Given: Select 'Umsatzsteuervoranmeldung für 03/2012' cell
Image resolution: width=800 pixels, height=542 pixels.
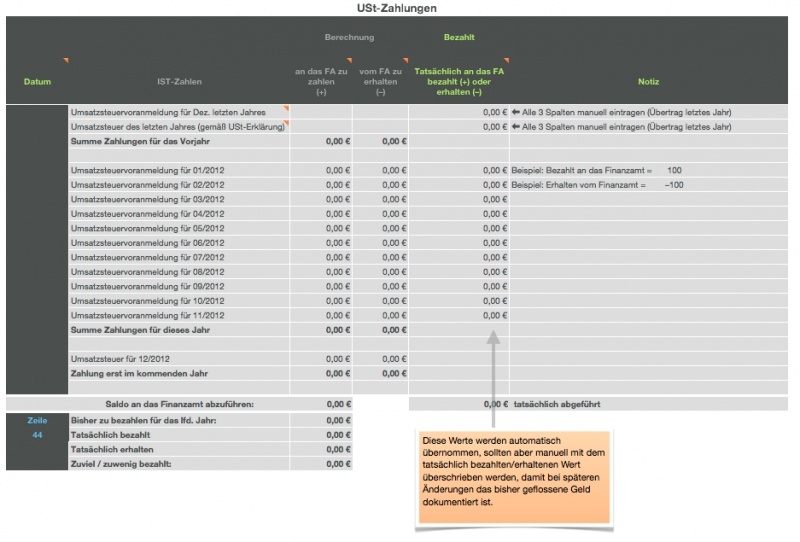Looking at the screenshot, I should click(x=179, y=200).
